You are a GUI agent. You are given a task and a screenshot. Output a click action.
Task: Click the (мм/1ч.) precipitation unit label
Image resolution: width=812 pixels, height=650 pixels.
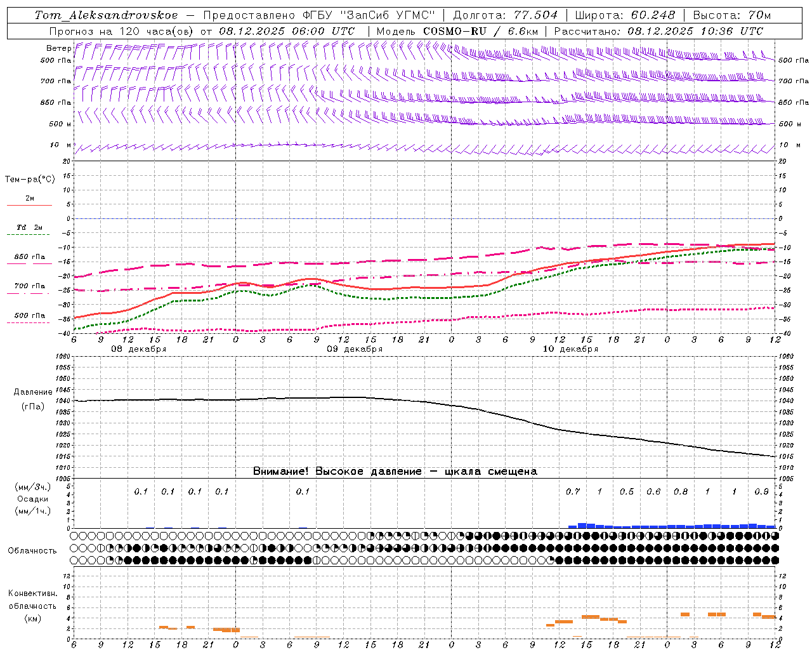(33, 511)
